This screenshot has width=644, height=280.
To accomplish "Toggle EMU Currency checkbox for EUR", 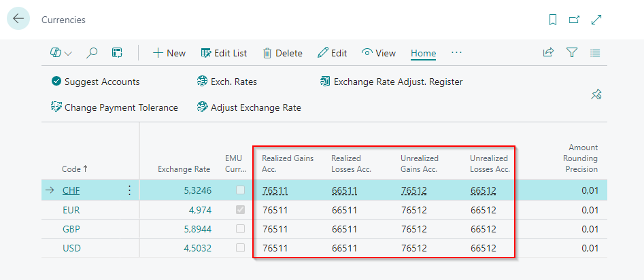I will 240,210.
